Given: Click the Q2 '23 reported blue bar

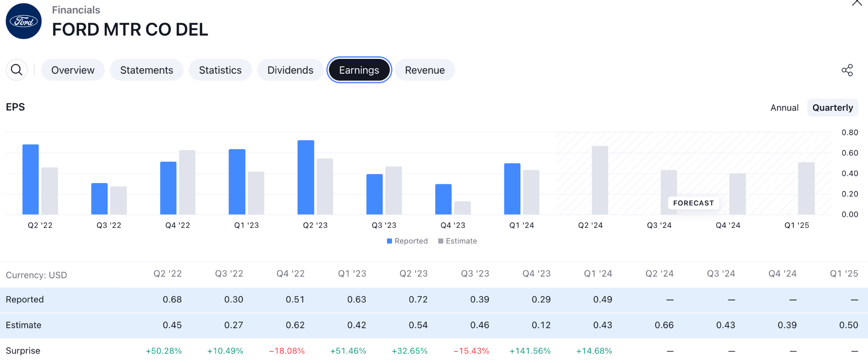Looking at the screenshot, I should [x=306, y=177].
